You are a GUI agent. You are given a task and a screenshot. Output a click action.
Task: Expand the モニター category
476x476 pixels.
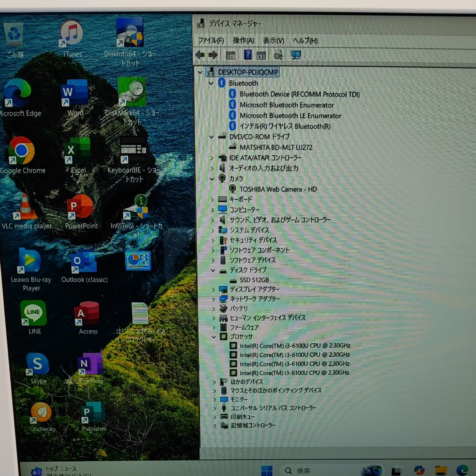[215, 399]
